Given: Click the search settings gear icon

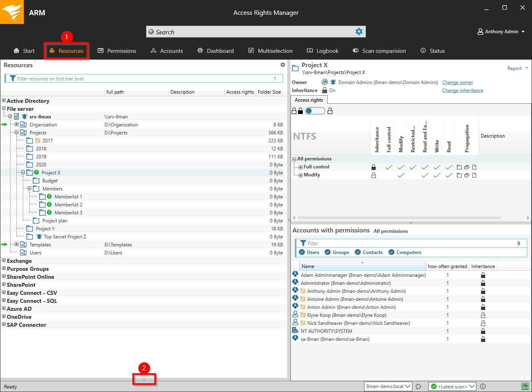Looking at the screenshot, I should pos(359,32).
